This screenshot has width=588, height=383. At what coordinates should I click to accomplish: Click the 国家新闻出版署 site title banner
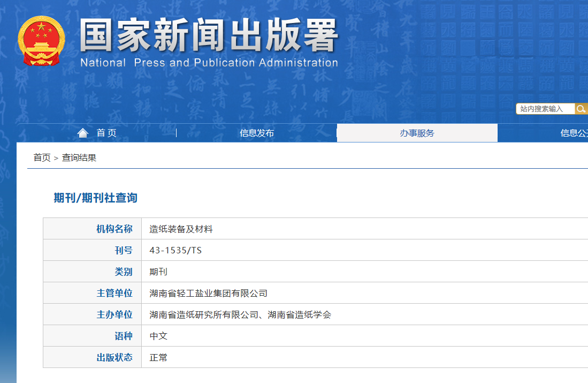pyautogui.click(x=209, y=35)
